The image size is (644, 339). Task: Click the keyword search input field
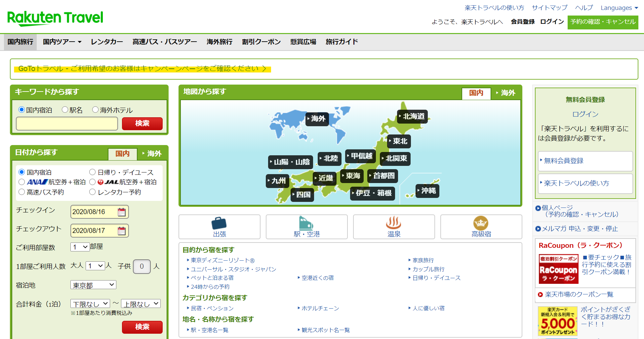click(x=67, y=124)
